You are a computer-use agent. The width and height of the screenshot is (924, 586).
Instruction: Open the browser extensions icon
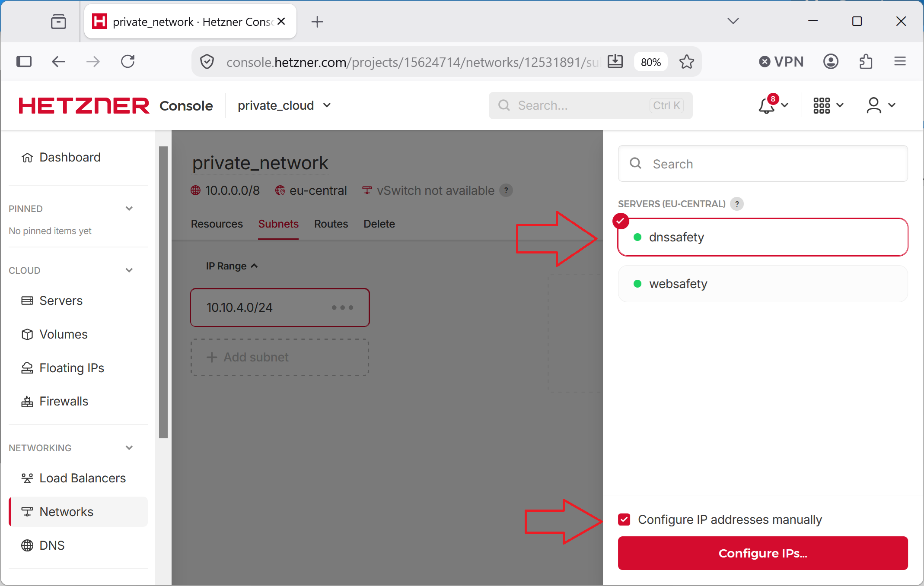(866, 61)
